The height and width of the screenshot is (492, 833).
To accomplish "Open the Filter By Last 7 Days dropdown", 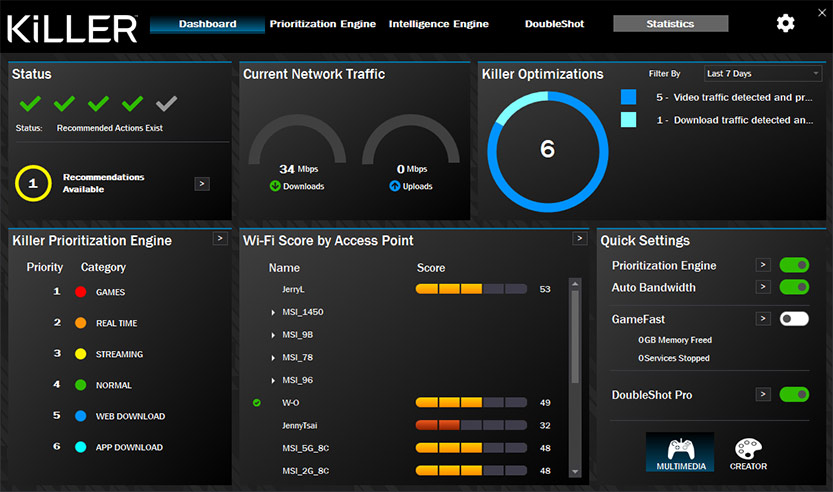I will click(762, 74).
